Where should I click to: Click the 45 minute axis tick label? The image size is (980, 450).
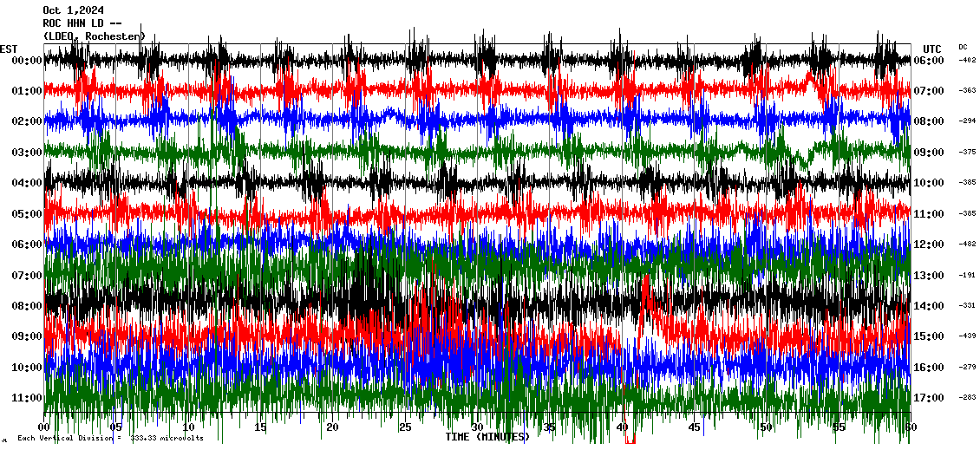(694, 427)
